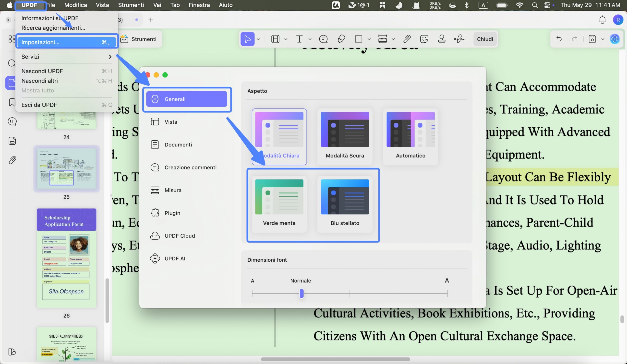
Task: Expand the selection tool dropdown arrow
Action: coord(258,39)
